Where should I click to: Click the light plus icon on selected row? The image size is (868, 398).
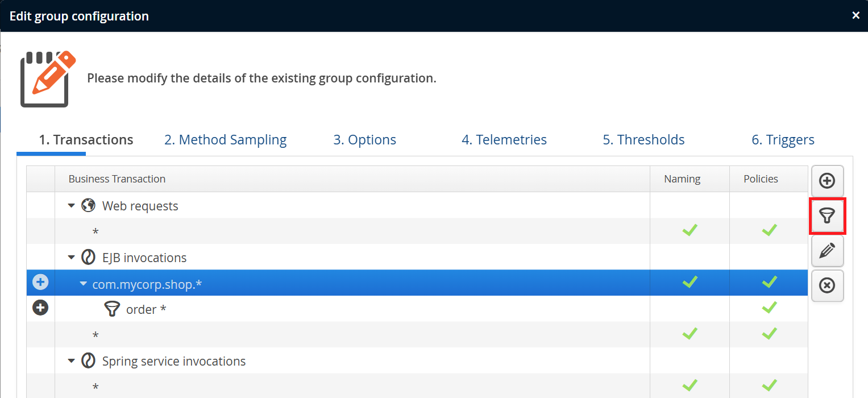pyautogui.click(x=40, y=282)
